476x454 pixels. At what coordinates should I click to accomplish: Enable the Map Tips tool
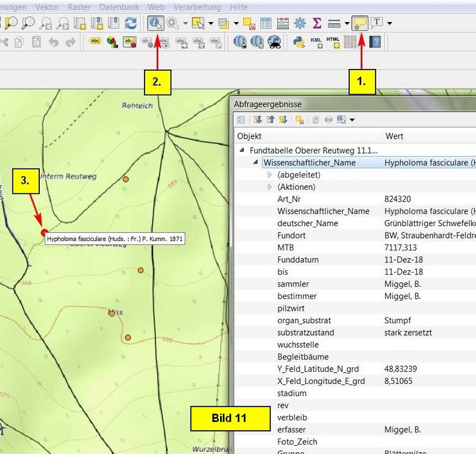[360, 23]
